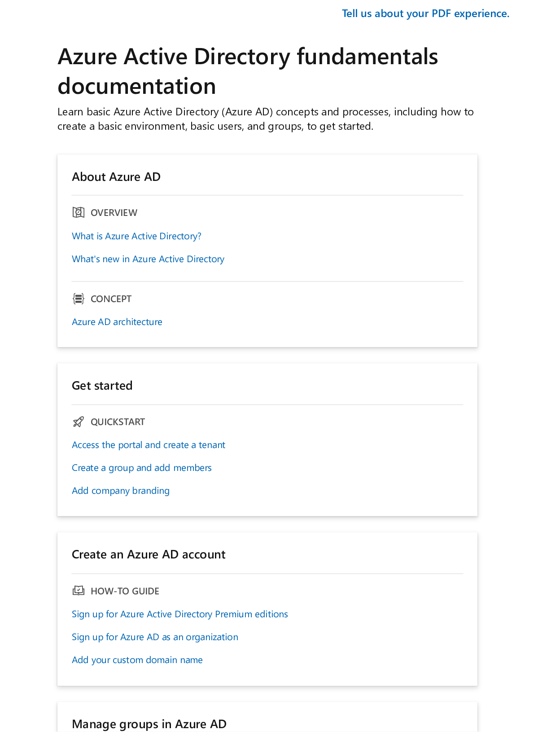Open What is Azure Active Directory link
Image resolution: width=534 pixels, height=756 pixels.
tap(136, 236)
